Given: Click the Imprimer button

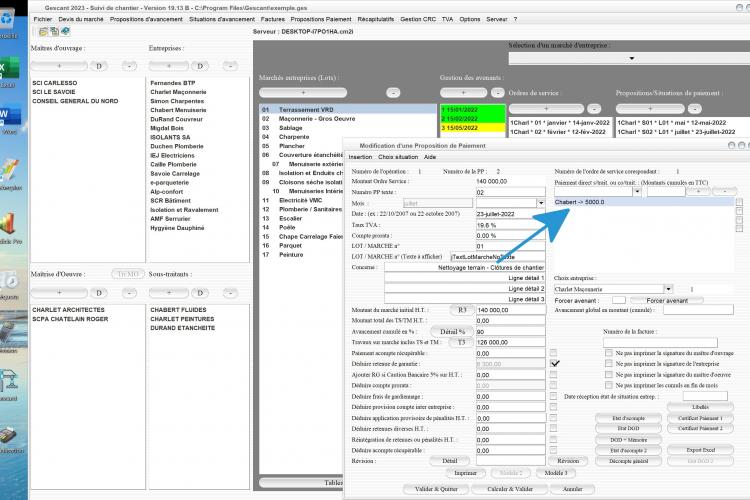Looking at the screenshot, I should click(x=465, y=473).
